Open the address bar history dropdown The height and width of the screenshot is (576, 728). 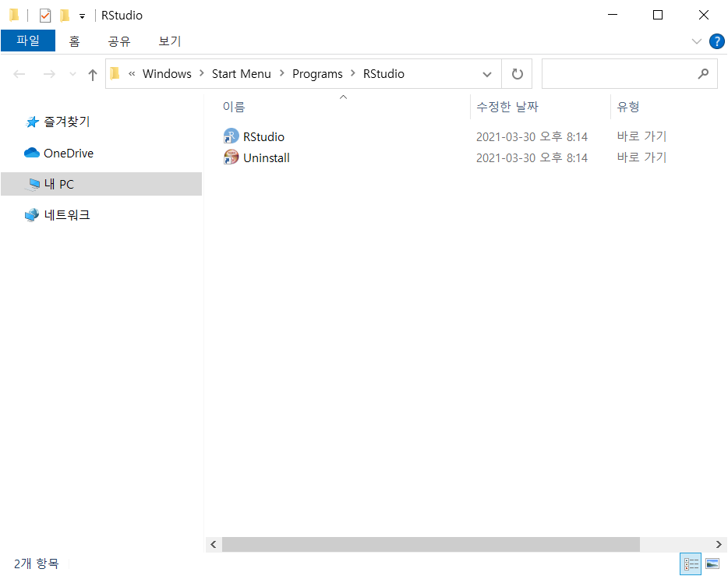486,74
